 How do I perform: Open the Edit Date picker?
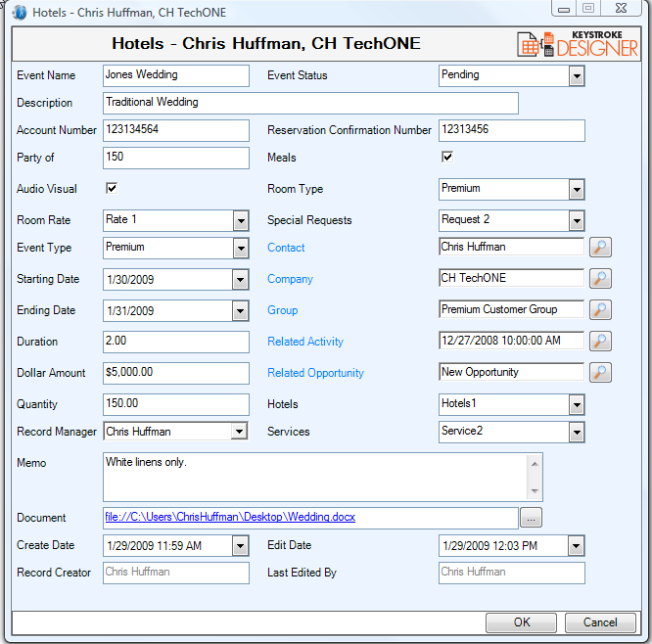[576, 546]
